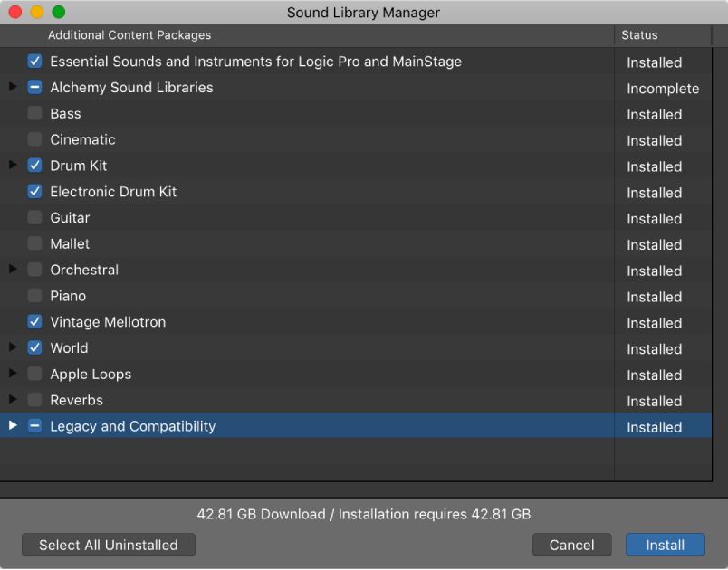Enable the Guitar package checkbox
The height and width of the screenshot is (570, 728).
pyautogui.click(x=34, y=218)
